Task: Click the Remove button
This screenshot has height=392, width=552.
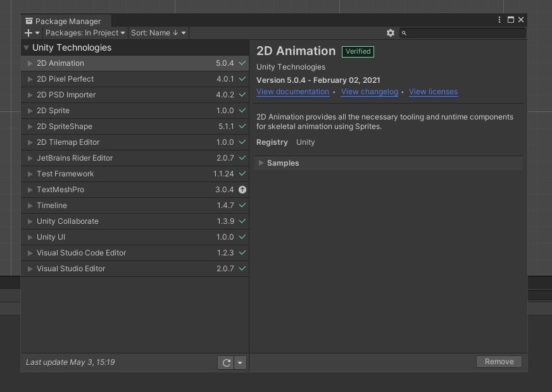Action: [499, 362]
